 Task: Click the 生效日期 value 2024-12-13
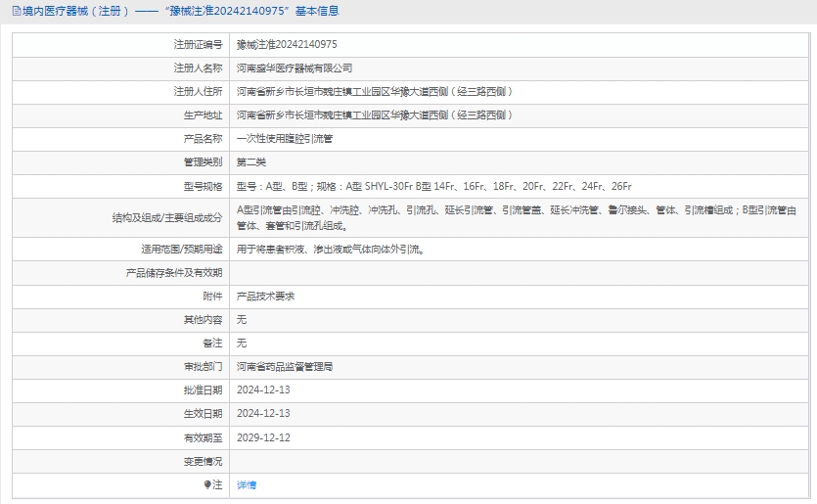(x=263, y=413)
